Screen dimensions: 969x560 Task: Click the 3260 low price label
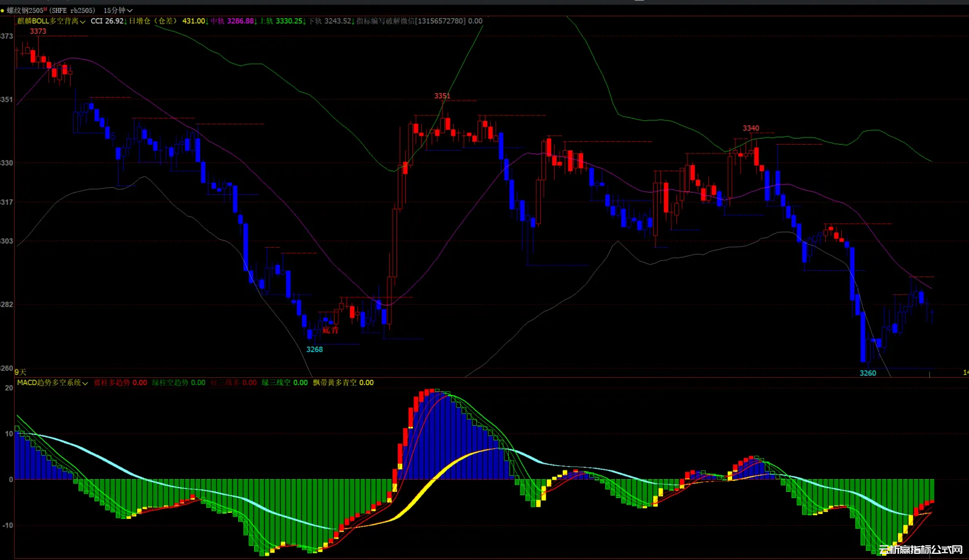click(x=868, y=373)
